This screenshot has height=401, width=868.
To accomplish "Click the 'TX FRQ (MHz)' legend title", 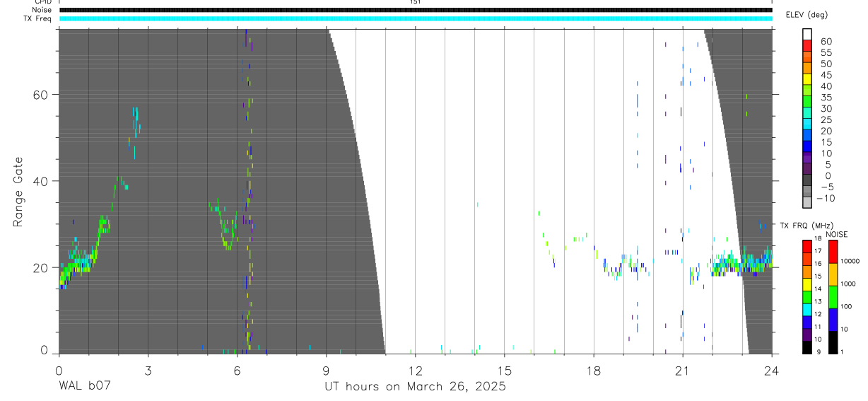I will tap(806, 225).
